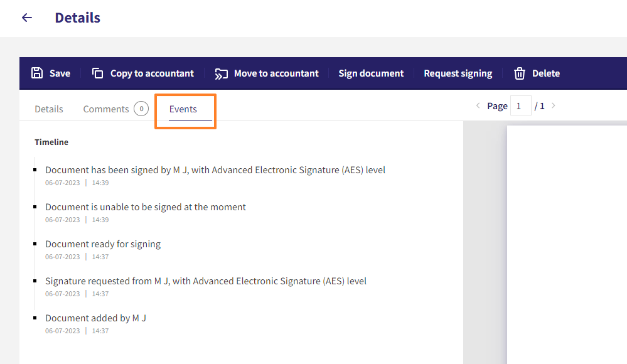Go to next page chevron

[x=554, y=105]
